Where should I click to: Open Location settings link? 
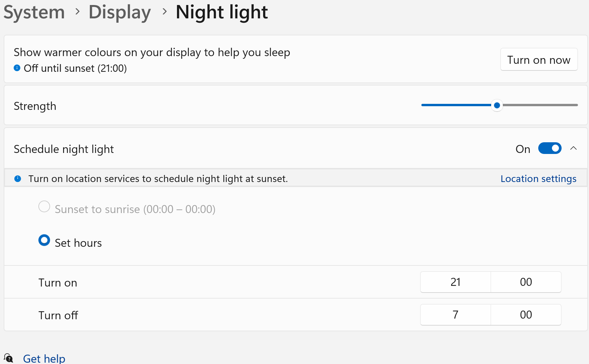point(538,179)
